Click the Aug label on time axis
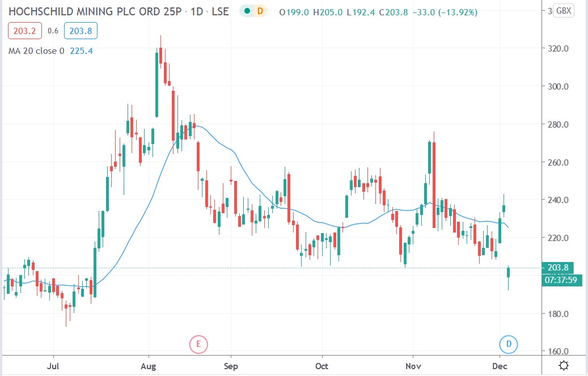Screen dimensions: 588x376 click(149, 366)
